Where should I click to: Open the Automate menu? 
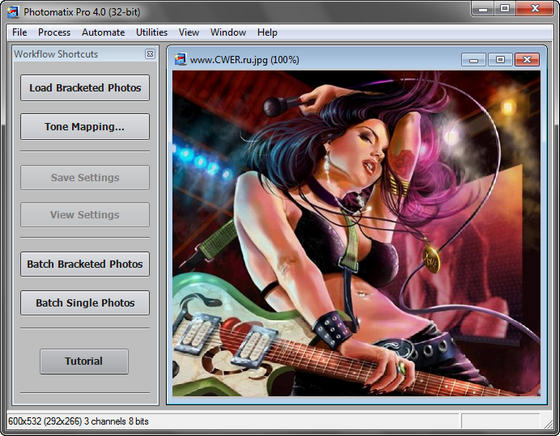click(103, 32)
